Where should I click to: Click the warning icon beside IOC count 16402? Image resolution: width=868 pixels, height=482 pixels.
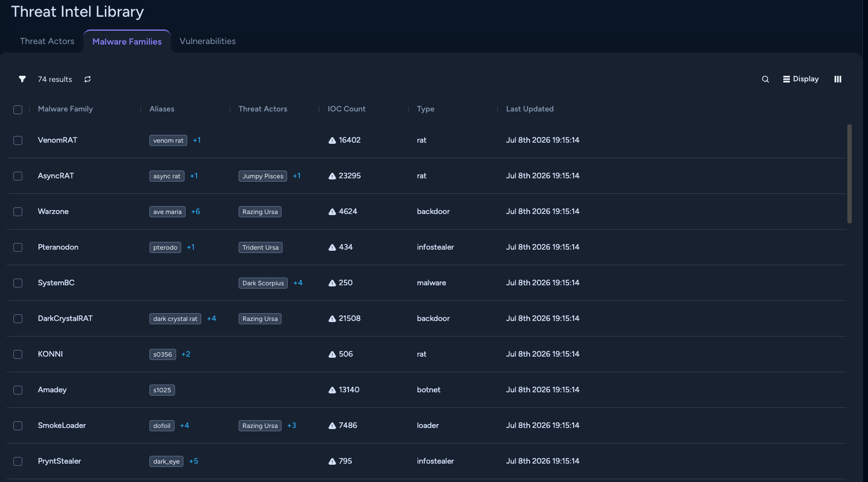coord(332,140)
